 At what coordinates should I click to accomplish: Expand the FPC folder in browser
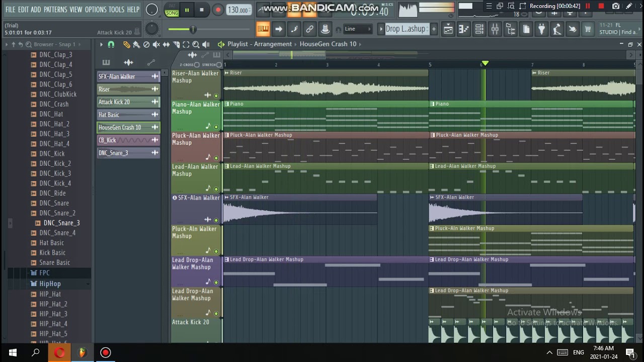pyautogui.click(x=44, y=273)
